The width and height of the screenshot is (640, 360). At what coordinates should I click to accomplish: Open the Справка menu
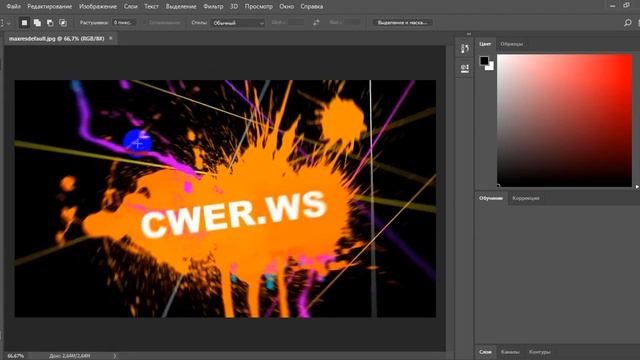point(312,7)
